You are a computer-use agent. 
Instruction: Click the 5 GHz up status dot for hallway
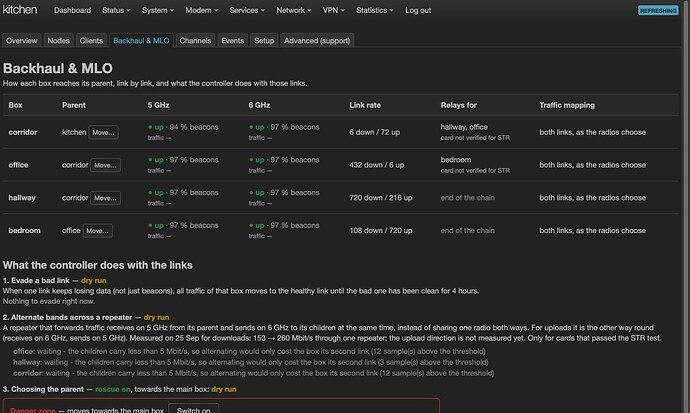(x=150, y=193)
